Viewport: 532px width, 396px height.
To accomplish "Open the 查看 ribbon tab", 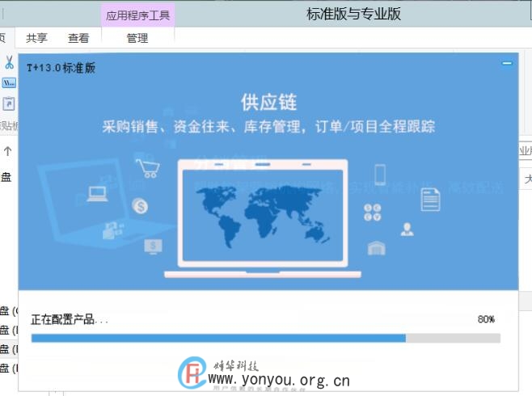I will point(78,38).
